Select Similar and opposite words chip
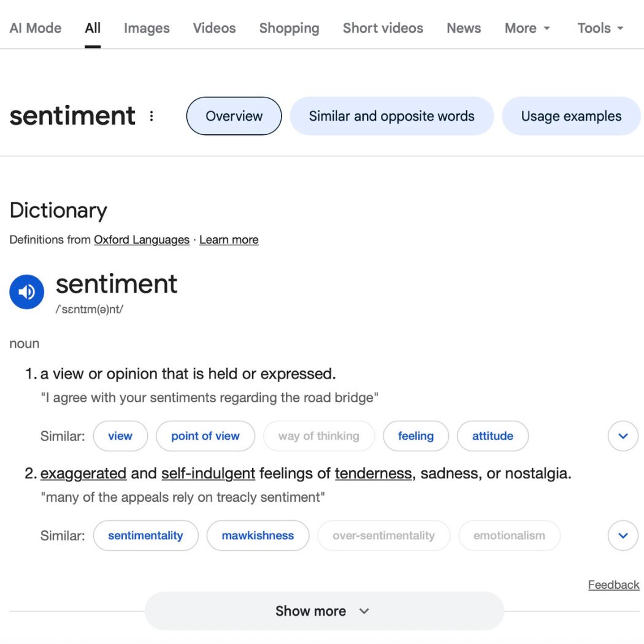The height and width of the screenshot is (644, 644). [x=391, y=116]
